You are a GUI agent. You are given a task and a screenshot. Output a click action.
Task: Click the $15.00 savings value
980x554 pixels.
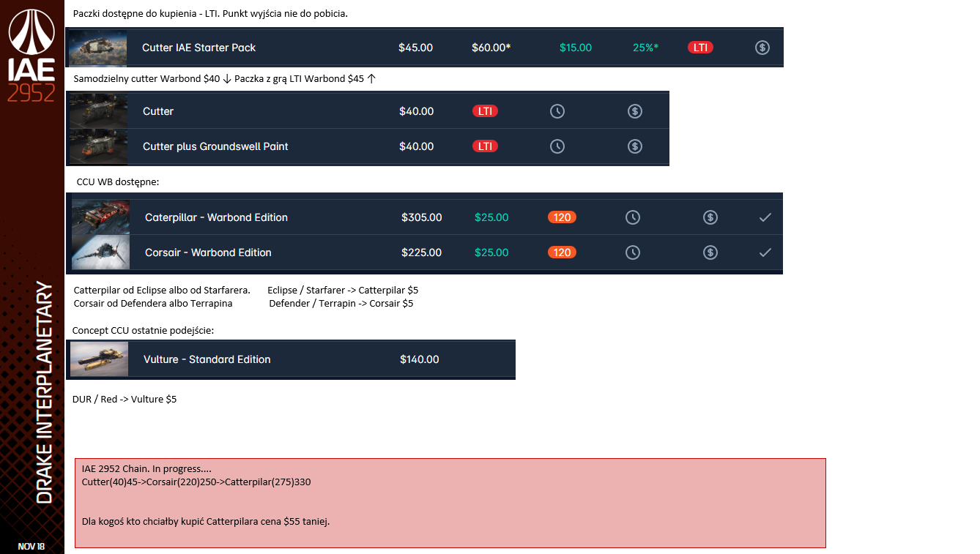(576, 48)
